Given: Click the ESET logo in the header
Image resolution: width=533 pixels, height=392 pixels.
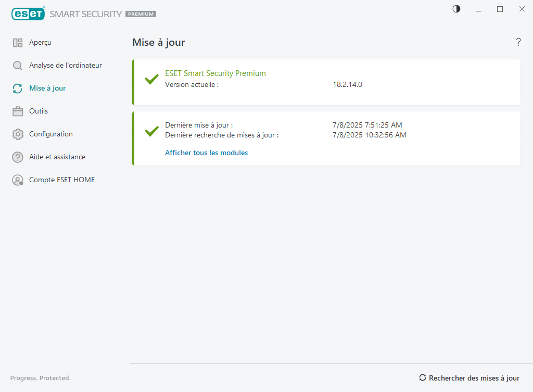Looking at the screenshot, I should coord(28,14).
